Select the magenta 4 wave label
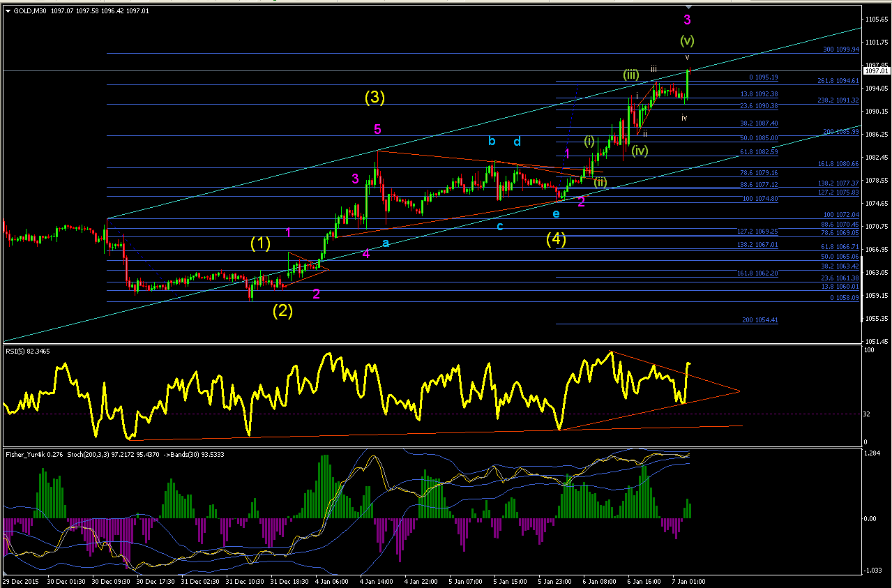This screenshot has height=588, width=892. pos(365,254)
